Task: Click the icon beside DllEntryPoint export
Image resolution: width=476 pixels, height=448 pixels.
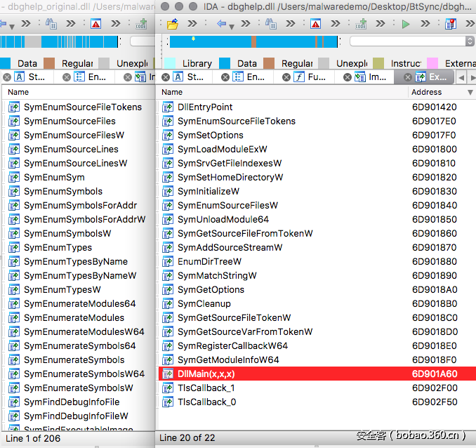Action: pos(168,107)
